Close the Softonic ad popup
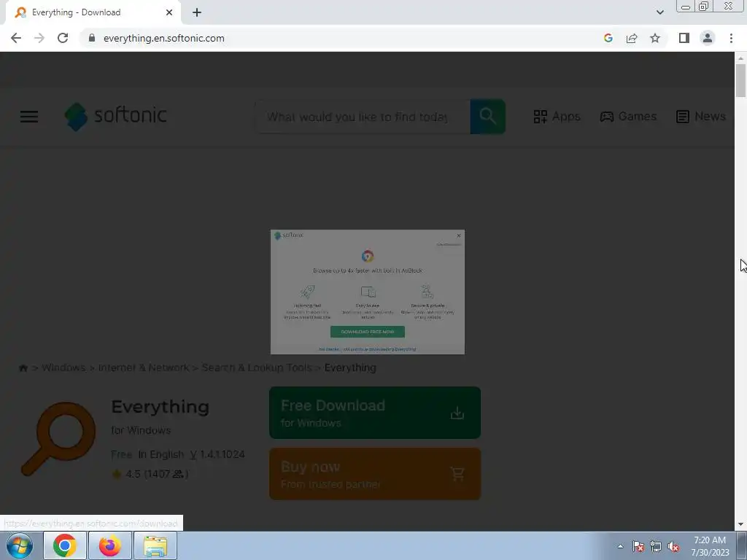Screen dimensions: 747x560 tap(458, 236)
